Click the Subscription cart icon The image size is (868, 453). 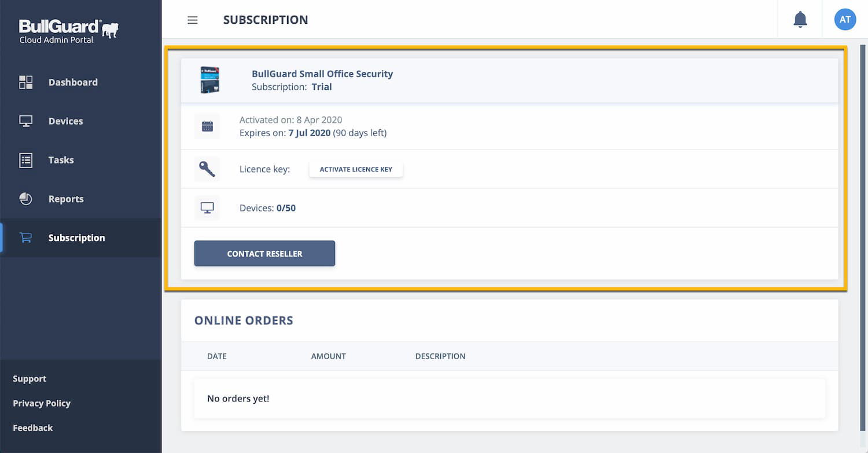click(26, 238)
